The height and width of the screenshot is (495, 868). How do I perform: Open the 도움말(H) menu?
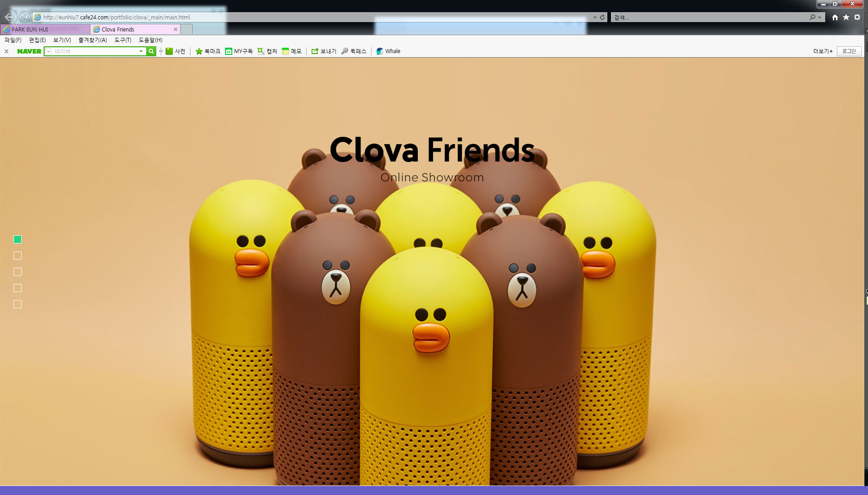[150, 40]
